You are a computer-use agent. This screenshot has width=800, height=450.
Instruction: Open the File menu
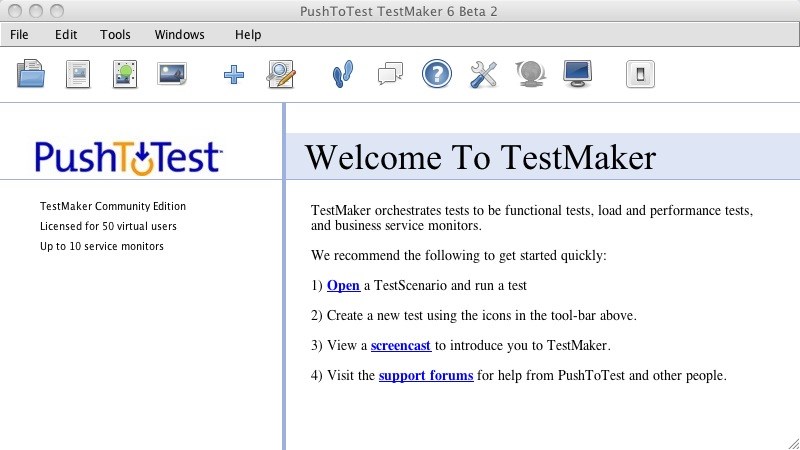click(19, 35)
